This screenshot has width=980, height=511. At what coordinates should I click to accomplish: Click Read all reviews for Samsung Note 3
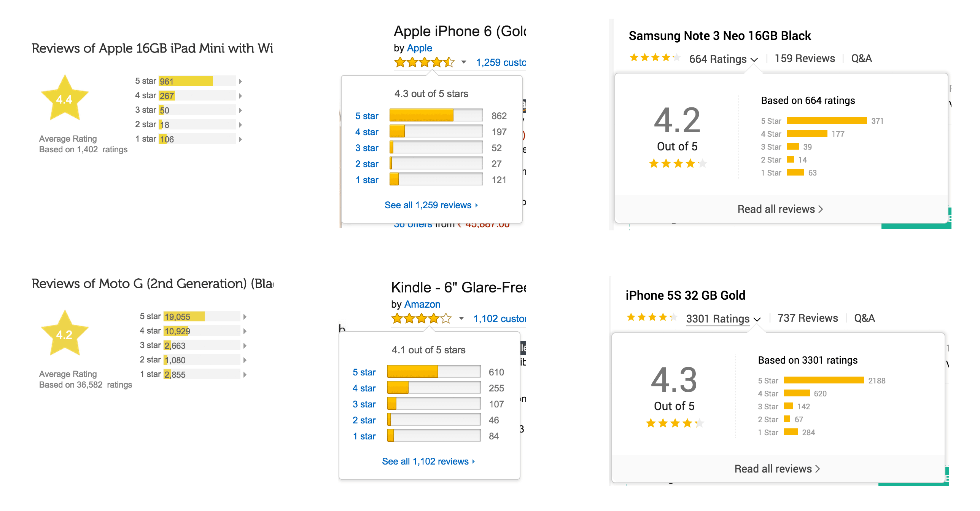780,209
